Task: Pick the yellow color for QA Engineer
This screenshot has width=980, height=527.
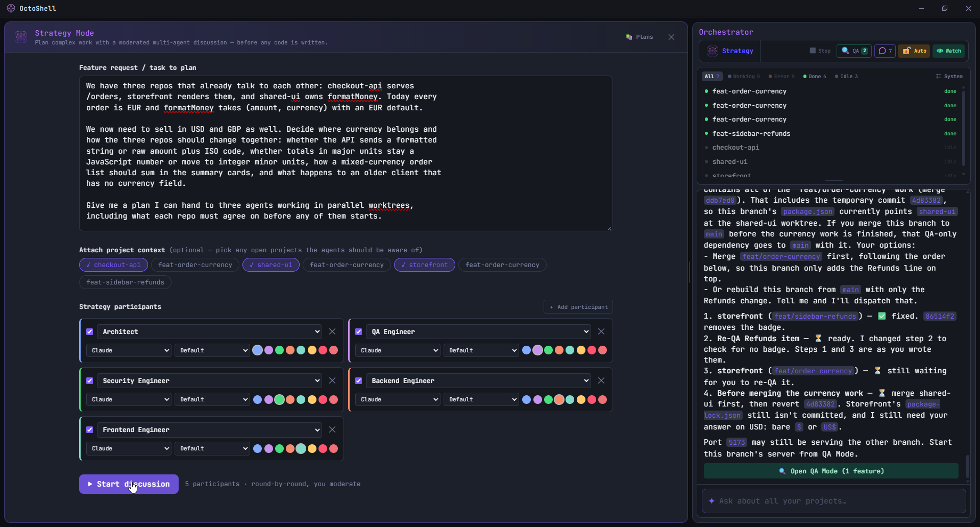Action: (x=581, y=350)
